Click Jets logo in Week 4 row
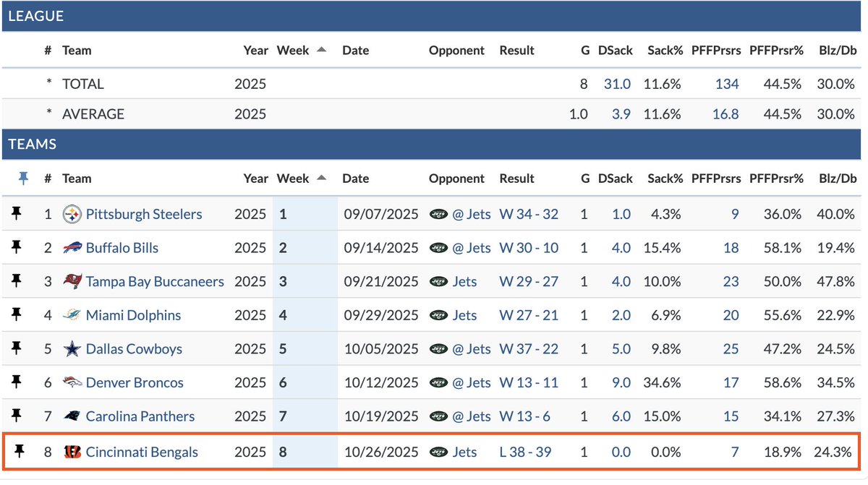Image resolution: width=868 pixels, height=485 pixels. (x=438, y=315)
